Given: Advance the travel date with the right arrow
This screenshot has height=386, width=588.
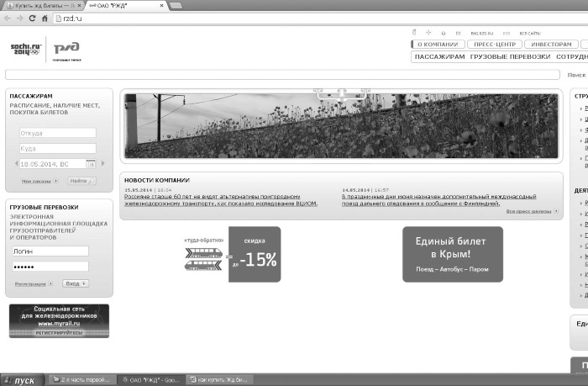Looking at the screenshot, I should pos(102,163).
